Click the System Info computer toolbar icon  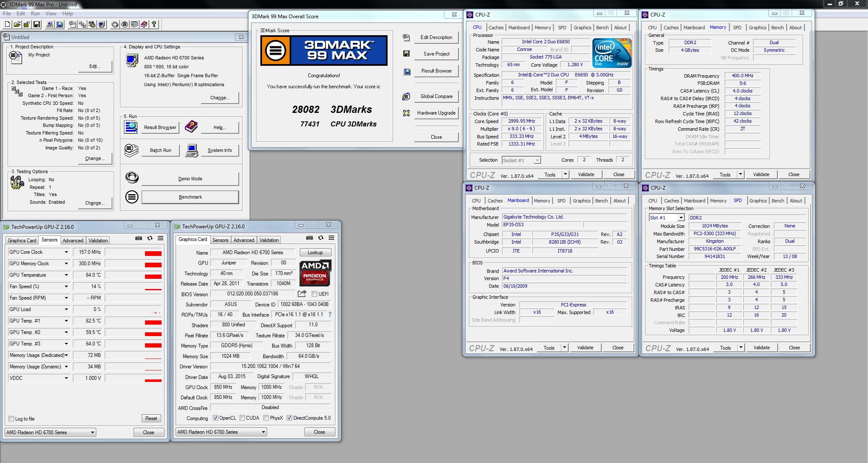coord(50,24)
